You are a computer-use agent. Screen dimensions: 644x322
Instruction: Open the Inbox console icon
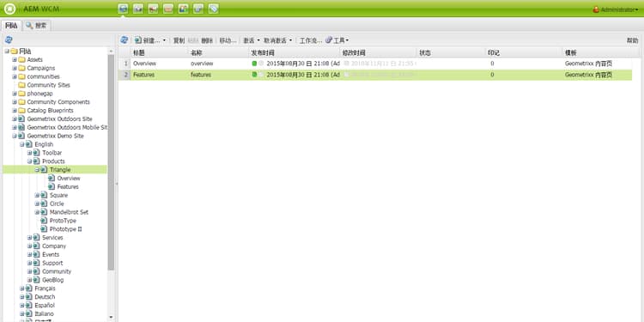pos(168,9)
